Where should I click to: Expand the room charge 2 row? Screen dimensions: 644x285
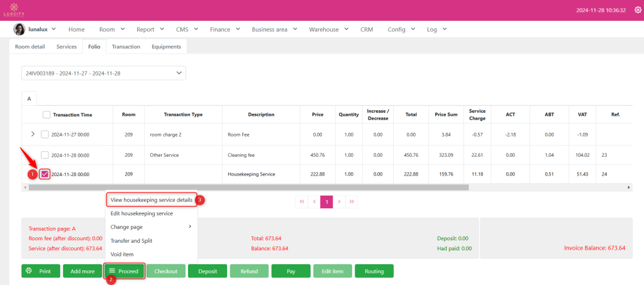pos(33,134)
